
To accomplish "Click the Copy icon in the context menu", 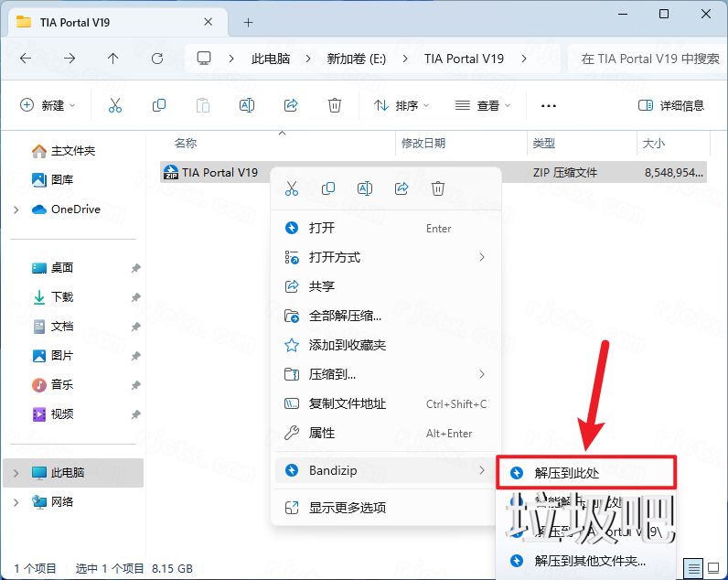I will (328, 188).
